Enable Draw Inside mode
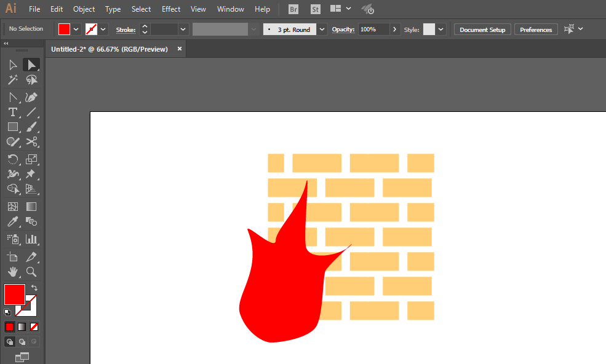606x364 pixels. 34,342
